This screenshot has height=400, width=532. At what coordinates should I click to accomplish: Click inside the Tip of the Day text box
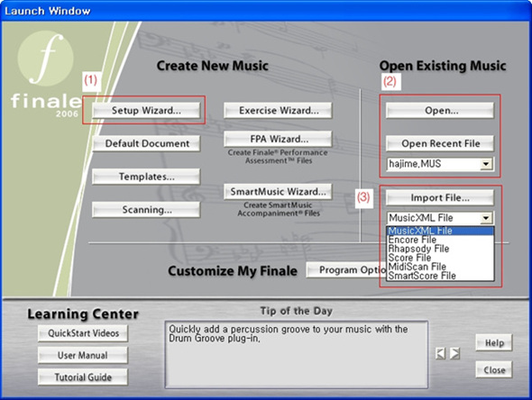[x=296, y=355]
